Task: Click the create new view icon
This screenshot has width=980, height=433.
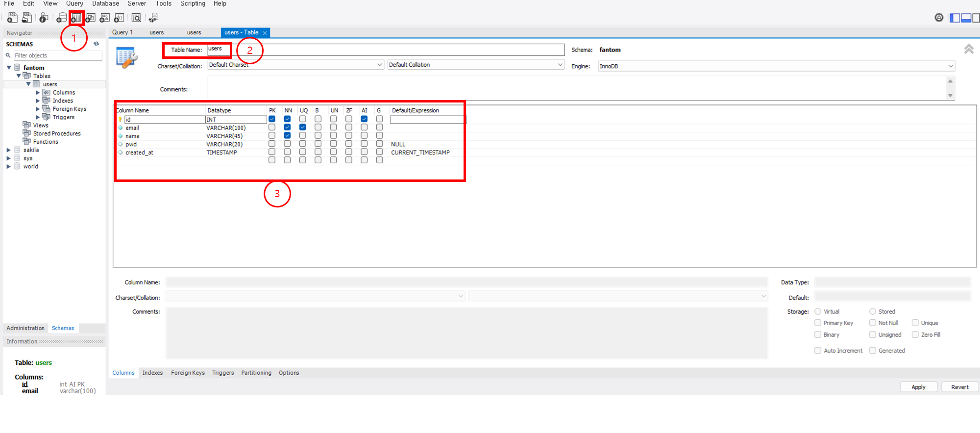Action: pyautogui.click(x=90, y=18)
